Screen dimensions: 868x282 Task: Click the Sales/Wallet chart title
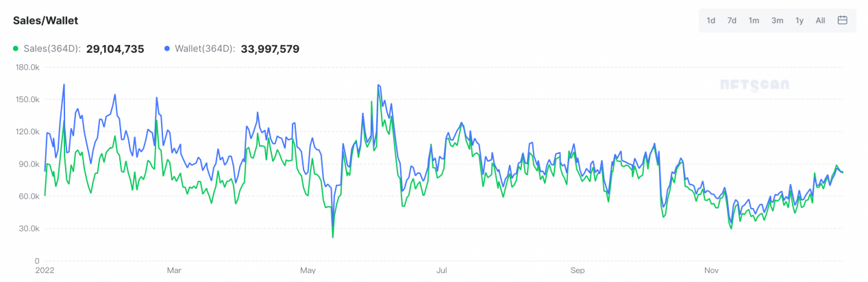pos(45,21)
